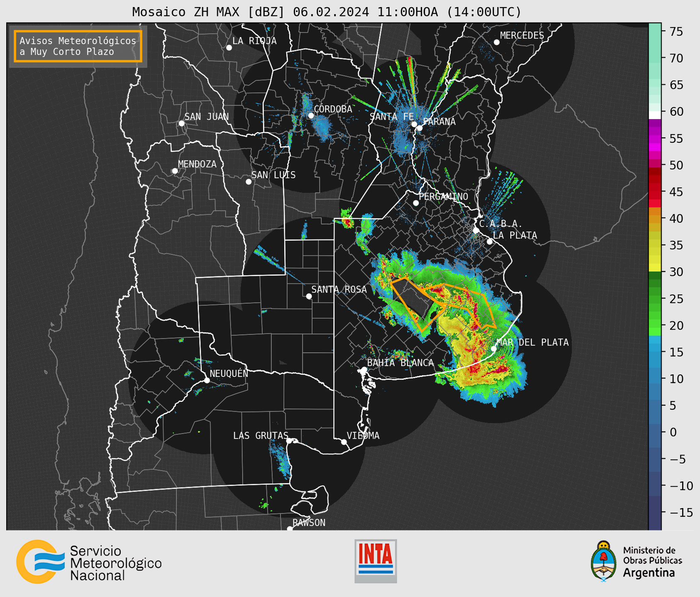This screenshot has height=597, width=700.
Task: Click the red 45 dBZ band of colorbar
Action: click(655, 192)
